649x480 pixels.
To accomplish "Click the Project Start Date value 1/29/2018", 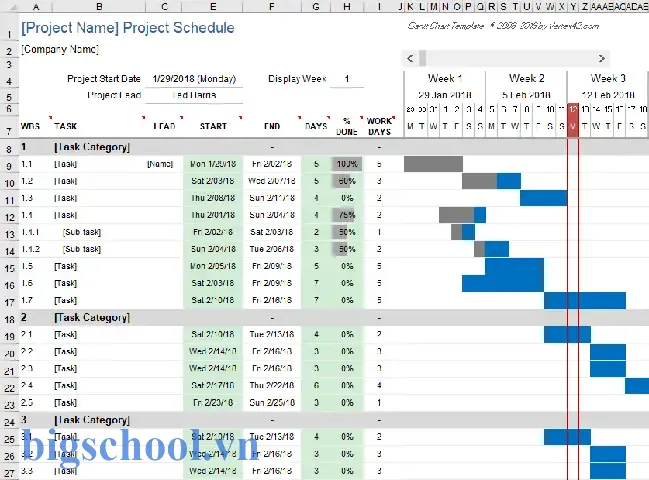I will pos(194,79).
